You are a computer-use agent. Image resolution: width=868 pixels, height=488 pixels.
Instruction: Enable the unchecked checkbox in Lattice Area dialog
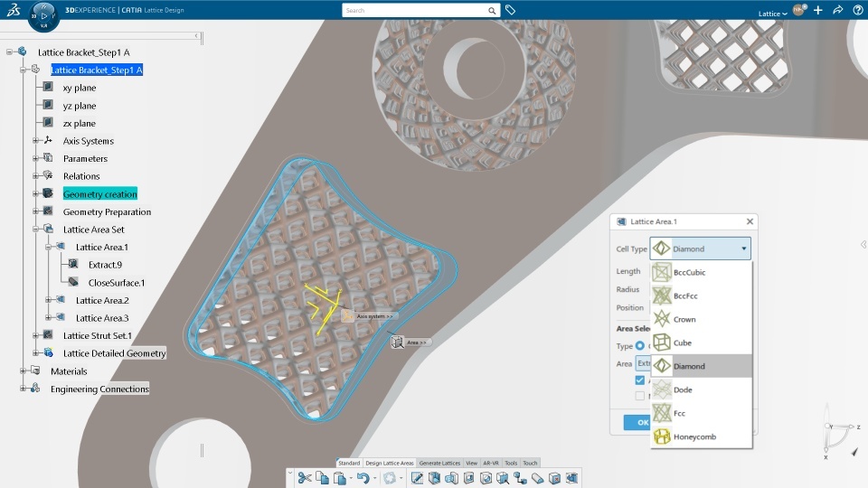[640, 396]
